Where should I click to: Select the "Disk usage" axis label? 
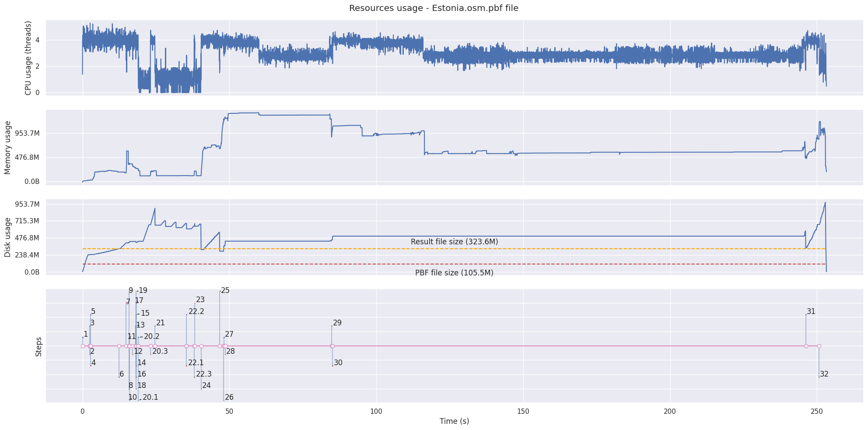(8, 237)
